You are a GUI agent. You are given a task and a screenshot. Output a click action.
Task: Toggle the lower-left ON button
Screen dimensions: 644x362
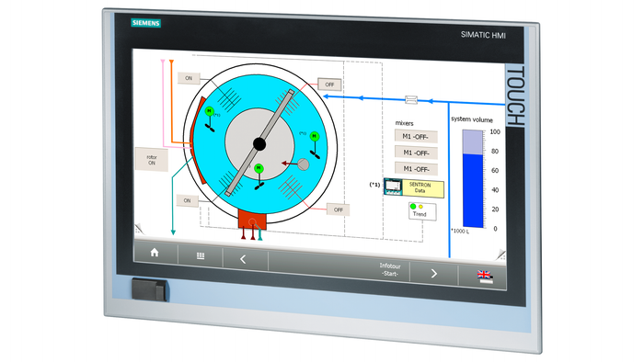[x=188, y=200]
